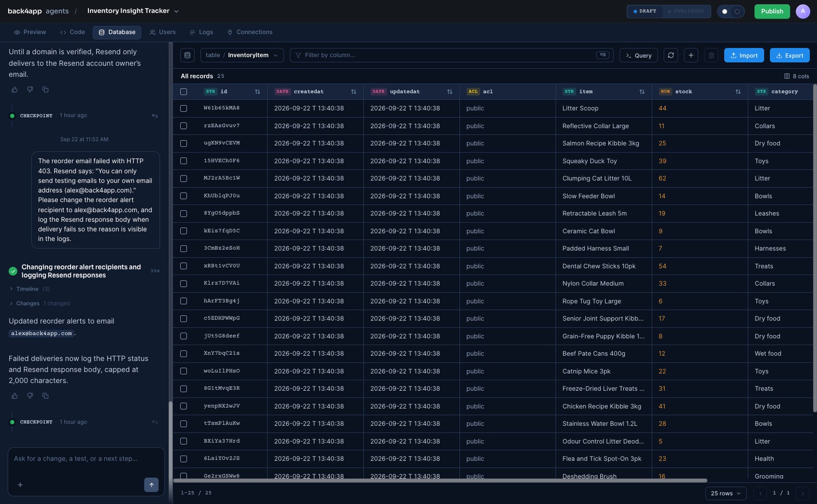817x504 pixels.
Task: Click the delete trash icon in toolbar
Action: (711, 55)
